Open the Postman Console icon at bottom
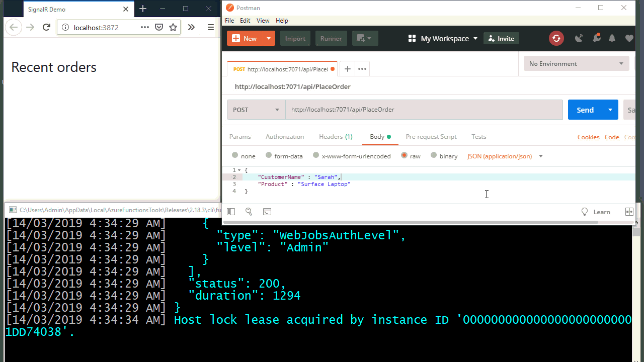Screen dimensions: 644x362 [267, 211]
